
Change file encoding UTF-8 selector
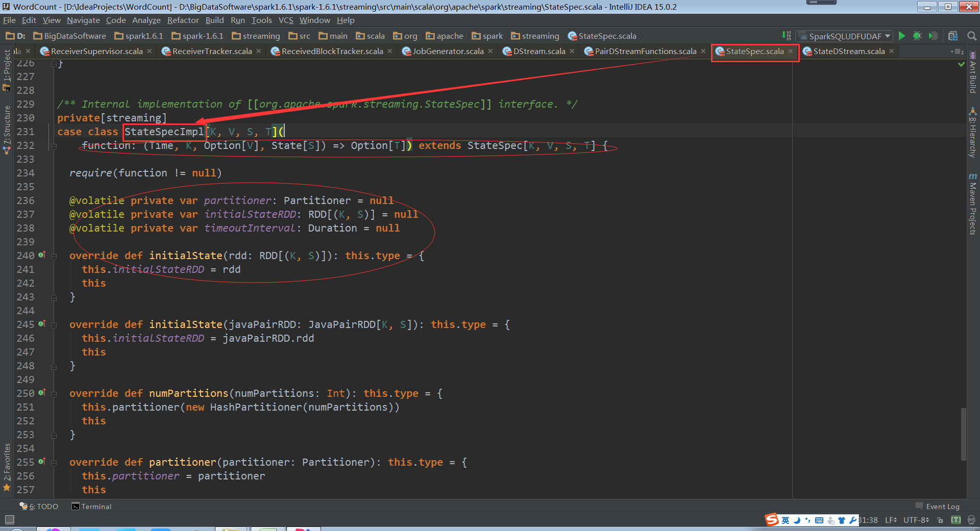916,520
